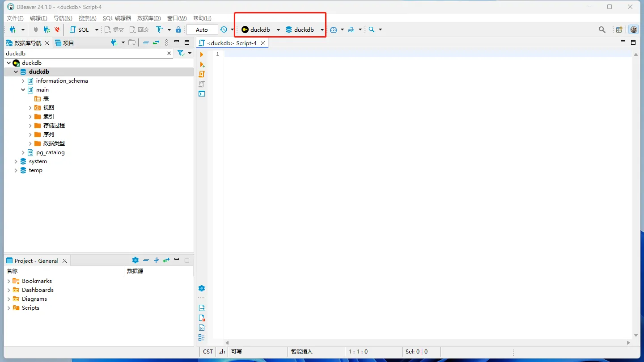The height and width of the screenshot is (362, 644).
Task: Click the new database connection plug icon
Action: (x=13, y=29)
